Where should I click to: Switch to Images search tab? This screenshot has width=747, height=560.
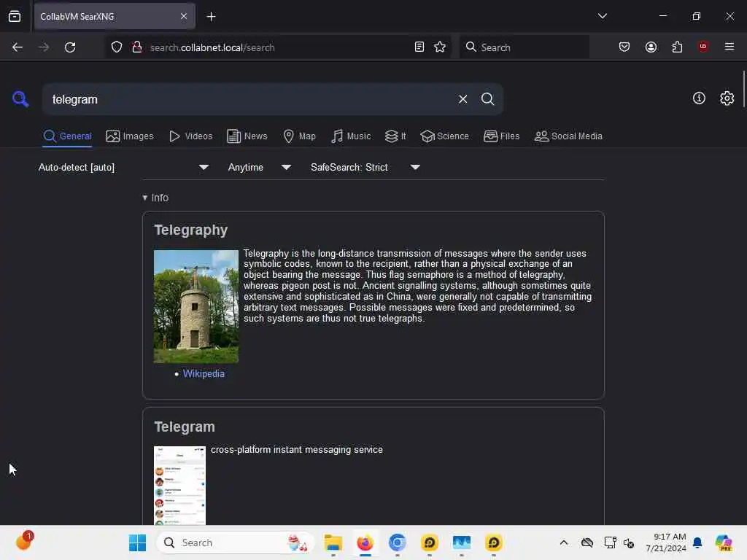pyautogui.click(x=130, y=136)
